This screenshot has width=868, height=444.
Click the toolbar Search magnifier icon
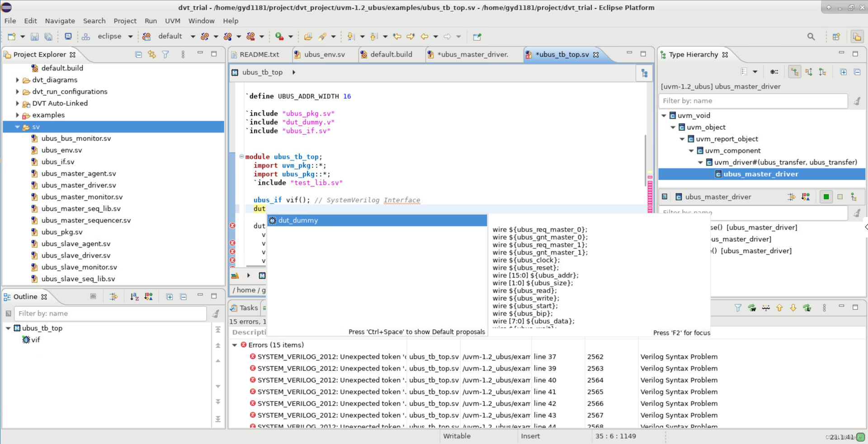(811, 37)
